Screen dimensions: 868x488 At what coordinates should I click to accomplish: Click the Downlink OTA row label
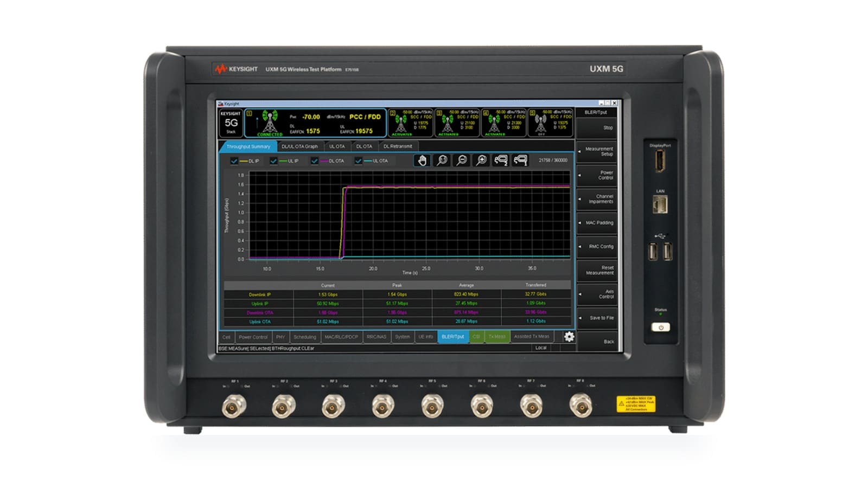click(259, 313)
